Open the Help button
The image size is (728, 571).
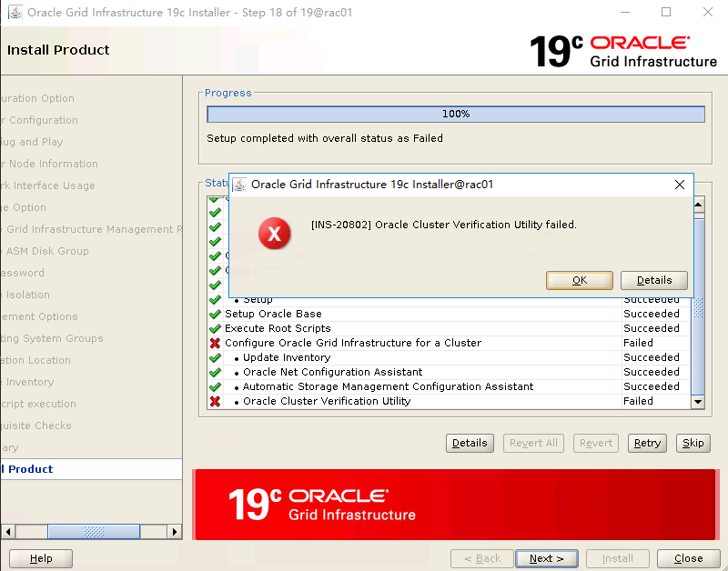point(41,558)
